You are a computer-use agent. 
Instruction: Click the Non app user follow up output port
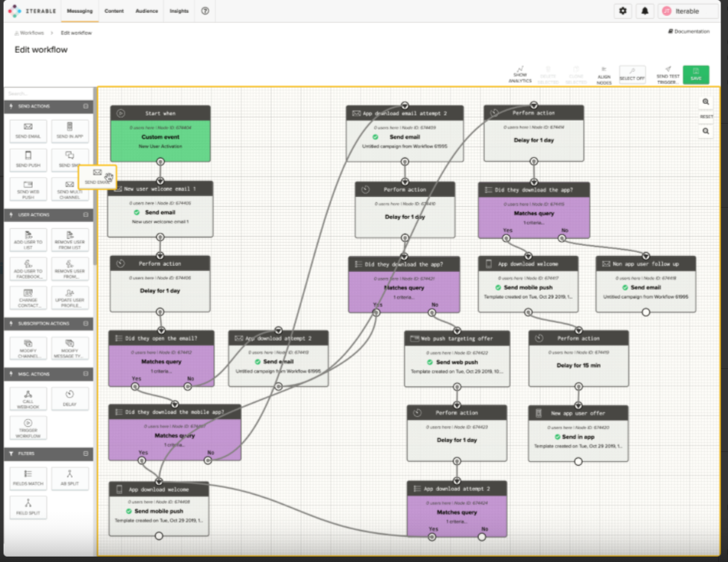(x=645, y=312)
